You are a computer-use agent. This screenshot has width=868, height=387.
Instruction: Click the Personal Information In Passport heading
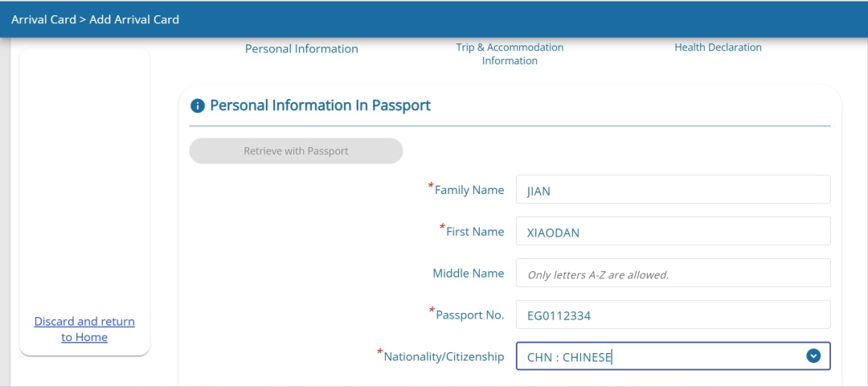(x=321, y=105)
